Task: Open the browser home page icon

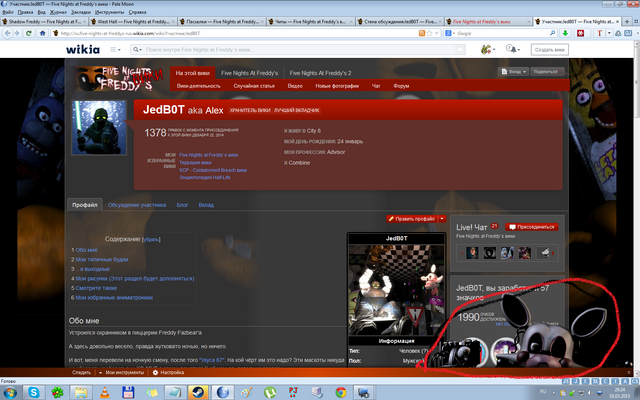Action: point(42,33)
